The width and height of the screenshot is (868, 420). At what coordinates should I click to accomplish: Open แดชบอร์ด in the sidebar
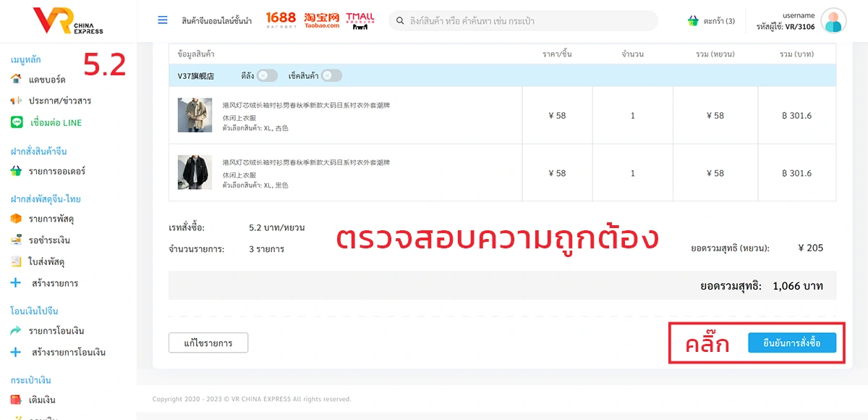pos(47,79)
